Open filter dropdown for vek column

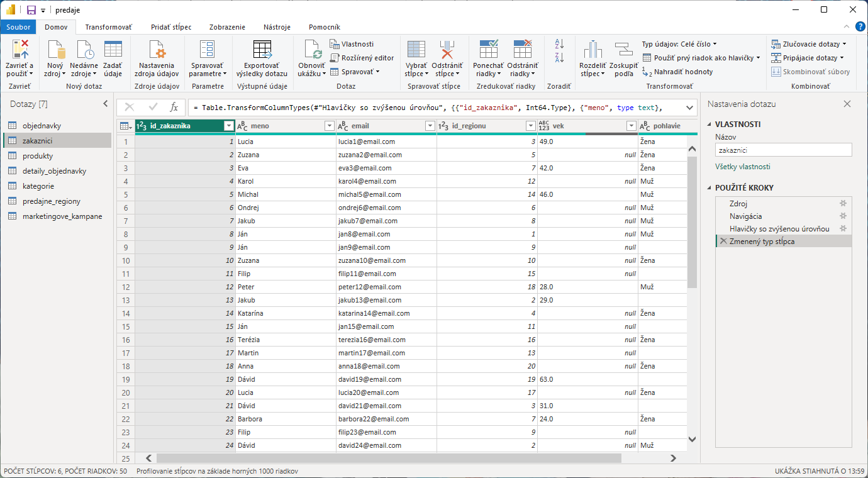coord(632,126)
